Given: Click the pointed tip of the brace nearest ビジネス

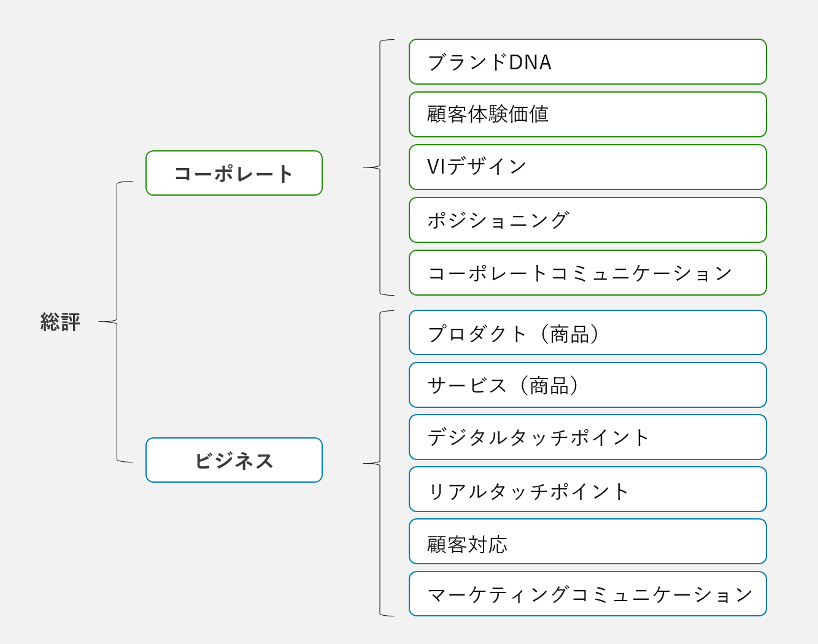Looking at the screenshot, I should [365, 464].
